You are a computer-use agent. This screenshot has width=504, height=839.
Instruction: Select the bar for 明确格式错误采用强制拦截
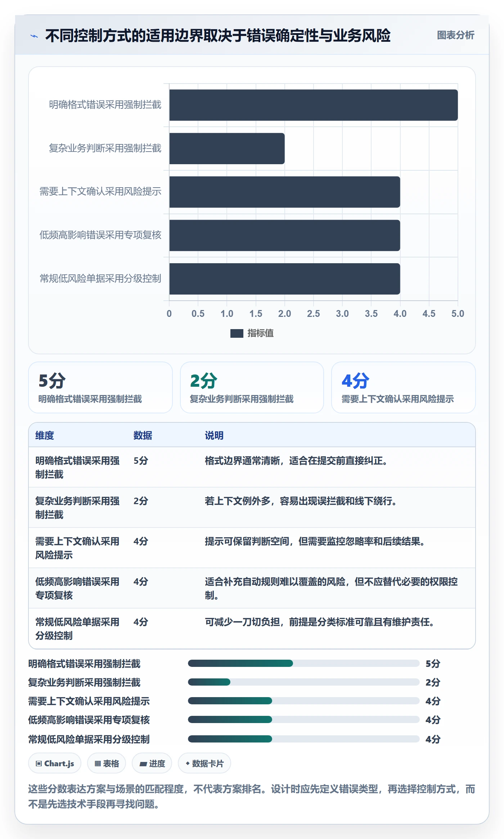pyautogui.click(x=314, y=105)
